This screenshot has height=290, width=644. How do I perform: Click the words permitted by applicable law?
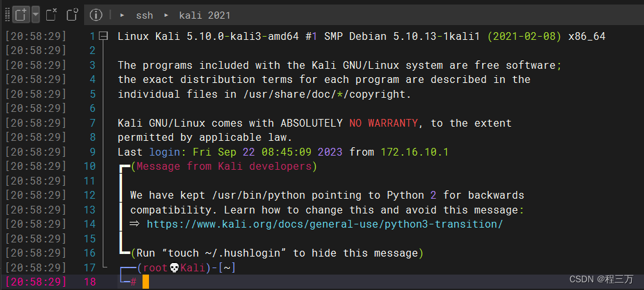point(205,138)
